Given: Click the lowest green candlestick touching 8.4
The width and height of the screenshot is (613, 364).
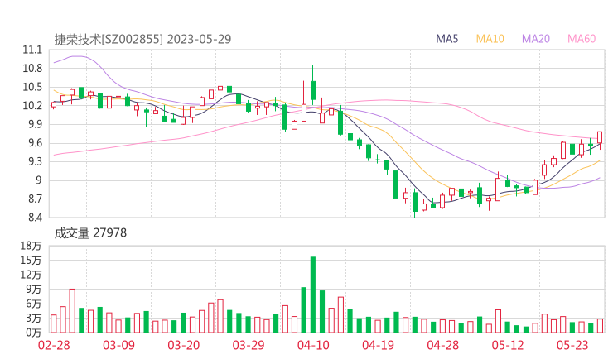Looking at the screenshot, I should click(415, 203).
